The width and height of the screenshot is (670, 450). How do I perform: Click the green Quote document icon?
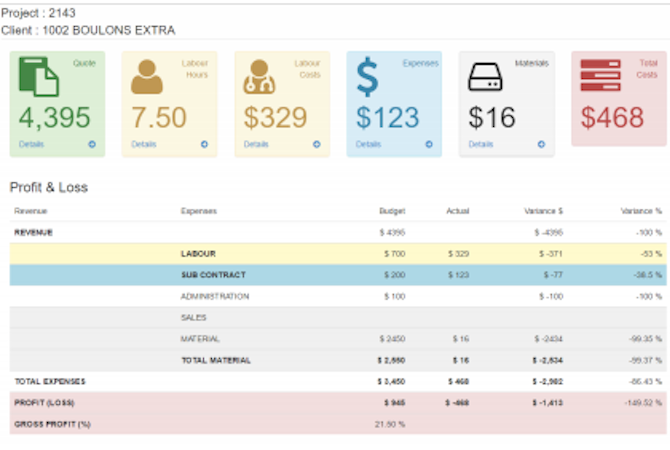tap(39, 76)
